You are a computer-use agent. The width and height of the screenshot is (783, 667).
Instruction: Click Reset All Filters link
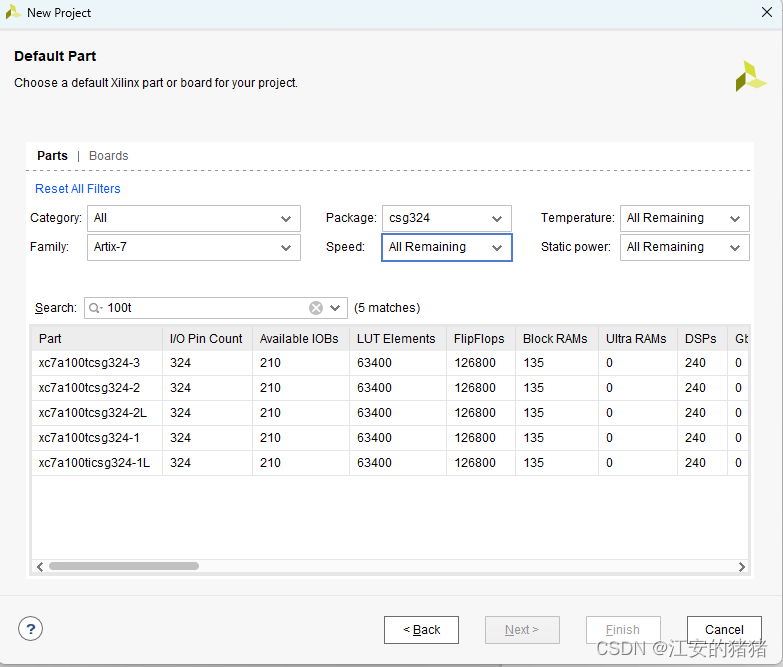click(x=78, y=189)
